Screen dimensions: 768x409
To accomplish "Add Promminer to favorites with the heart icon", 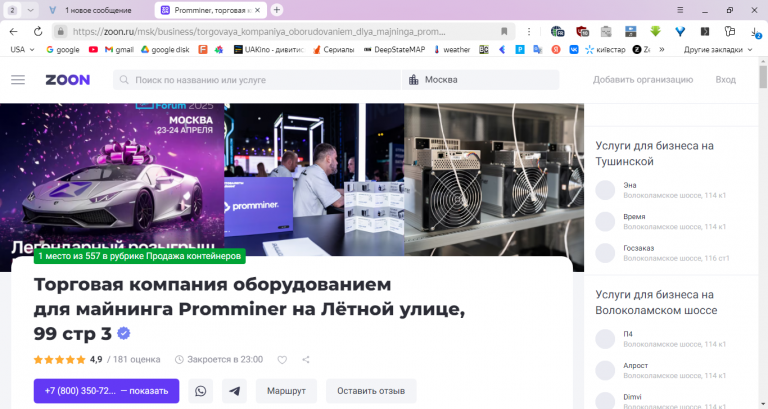I will click(282, 360).
